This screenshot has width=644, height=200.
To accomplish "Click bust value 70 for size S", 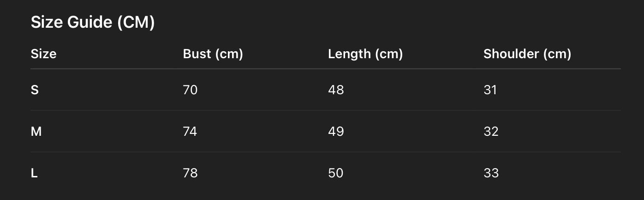I will coord(190,90).
